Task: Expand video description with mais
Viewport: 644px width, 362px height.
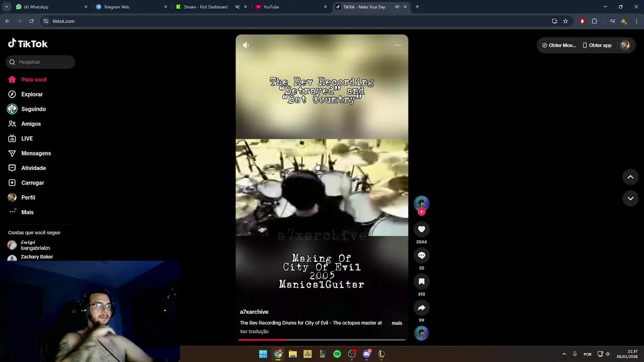Action: (397, 323)
